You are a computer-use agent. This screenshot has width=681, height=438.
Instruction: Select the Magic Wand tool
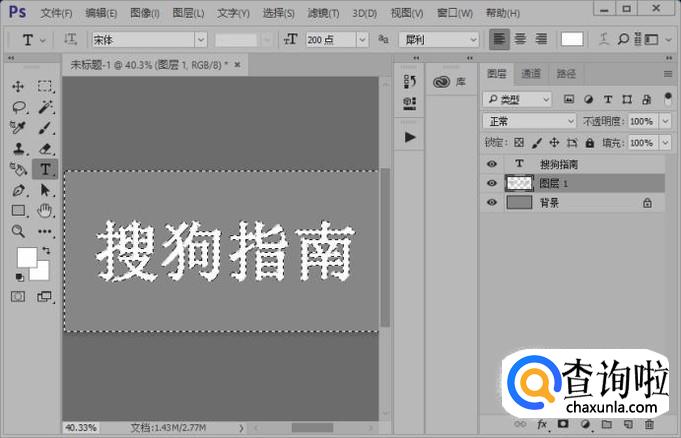(x=45, y=107)
